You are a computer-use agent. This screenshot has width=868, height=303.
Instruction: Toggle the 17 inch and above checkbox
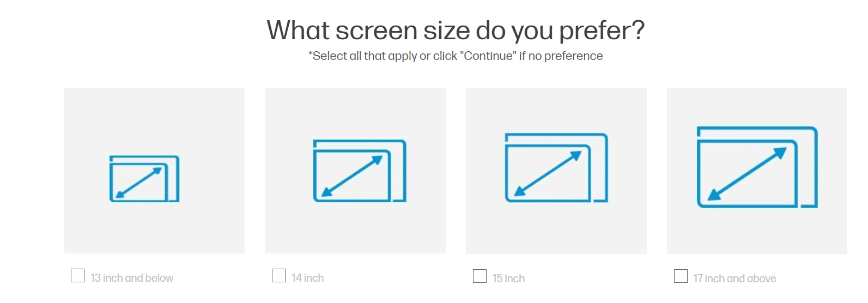click(x=681, y=276)
